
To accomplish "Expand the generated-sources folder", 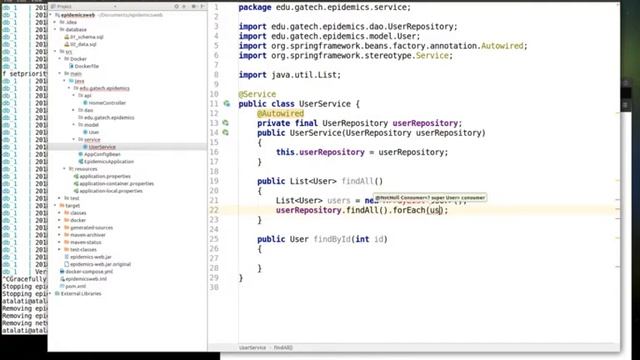I will pyautogui.click(x=60, y=228).
